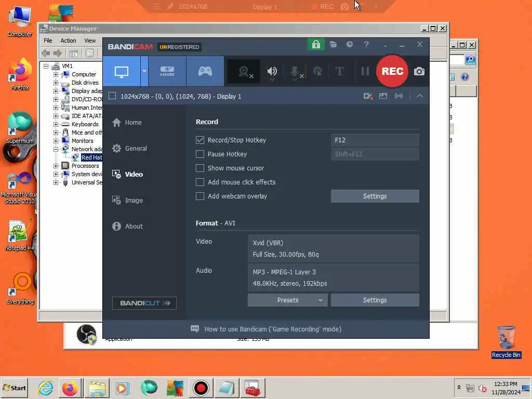Screen dimensions: 532x399
Task: Open Home tab in Bandicam sidebar
Action: coord(127,123)
